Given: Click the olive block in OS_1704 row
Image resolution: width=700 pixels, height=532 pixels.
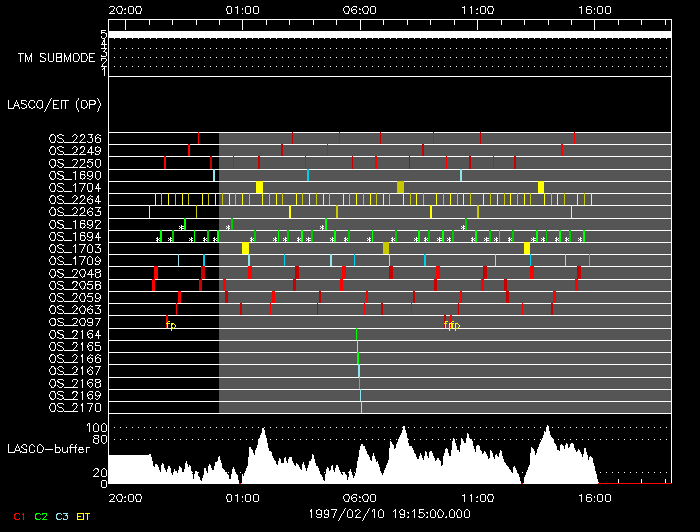Looking at the screenshot, I should (400, 187).
